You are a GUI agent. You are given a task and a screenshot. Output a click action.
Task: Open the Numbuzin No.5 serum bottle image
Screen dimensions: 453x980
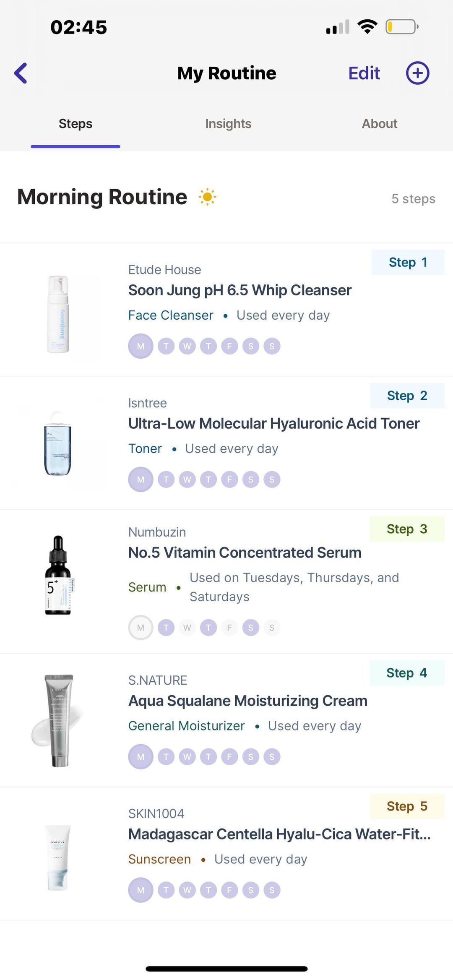[58, 575]
